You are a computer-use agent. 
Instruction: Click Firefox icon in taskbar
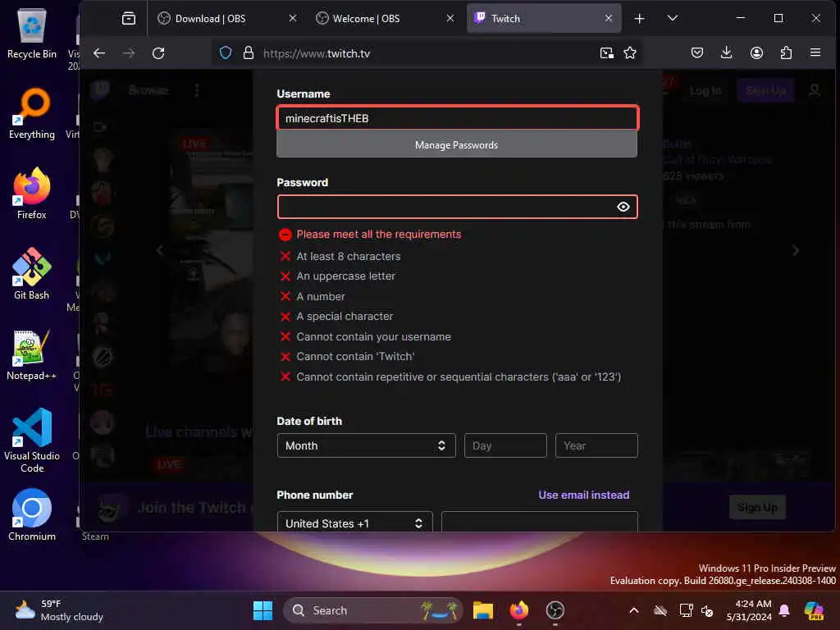[x=518, y=610]
